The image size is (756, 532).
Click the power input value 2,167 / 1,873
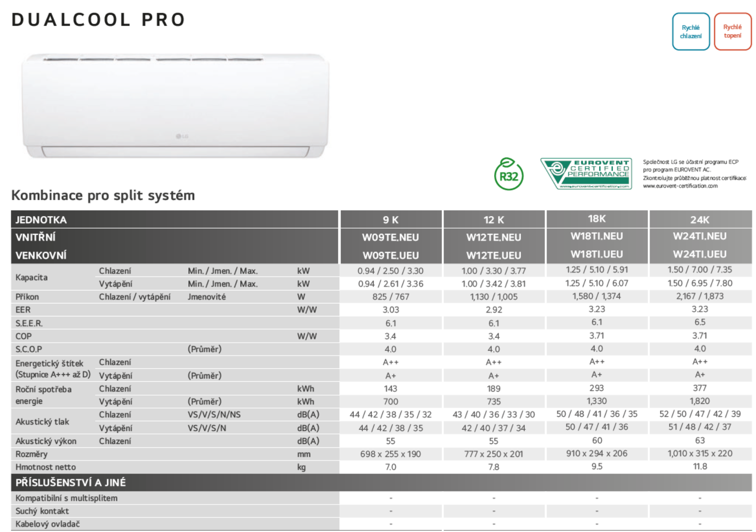pos(700,296)
